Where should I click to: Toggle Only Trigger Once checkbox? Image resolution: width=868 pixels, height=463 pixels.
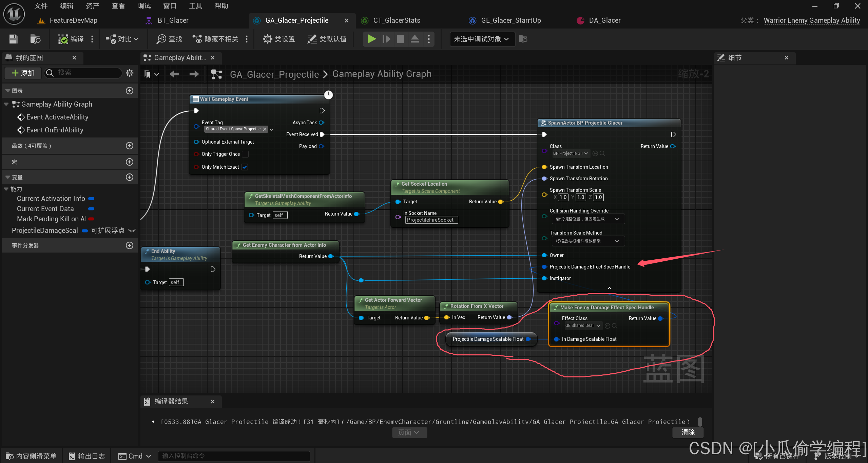click(x=245, y=154)
